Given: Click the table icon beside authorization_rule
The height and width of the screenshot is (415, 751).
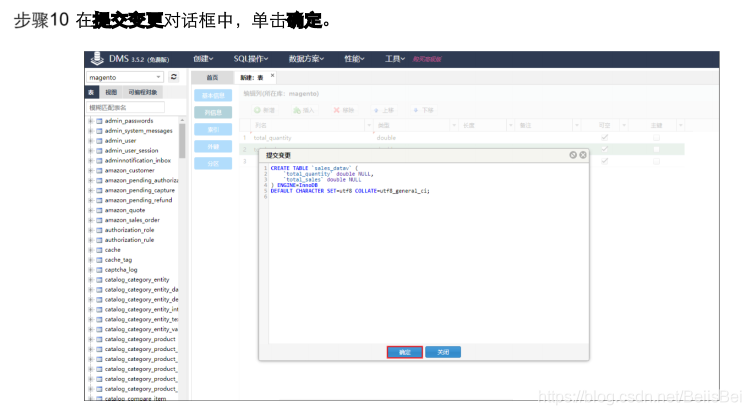Looking at the screenshot, I should coord(100,240).
